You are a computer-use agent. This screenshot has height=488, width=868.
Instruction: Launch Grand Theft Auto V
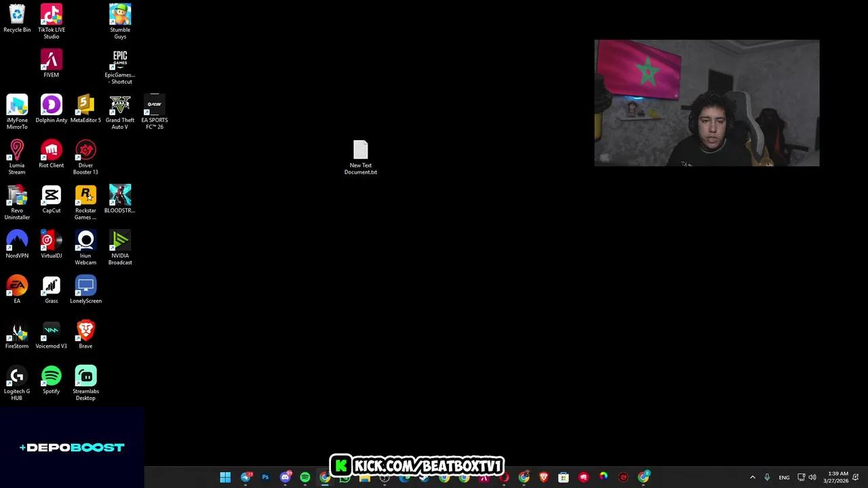tap(120, 105)
